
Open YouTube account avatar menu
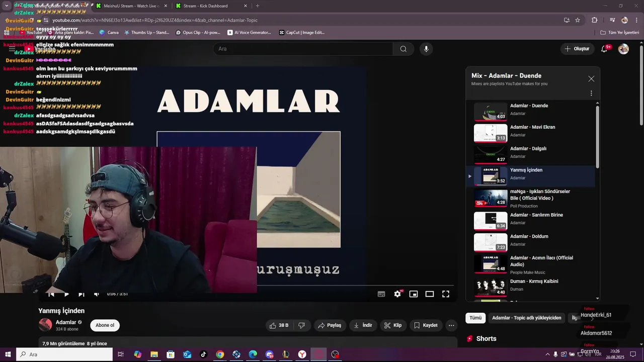click(623, 49)
